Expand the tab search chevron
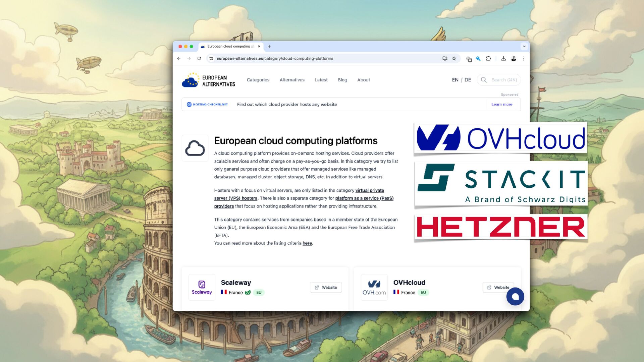 pos(524,46)
